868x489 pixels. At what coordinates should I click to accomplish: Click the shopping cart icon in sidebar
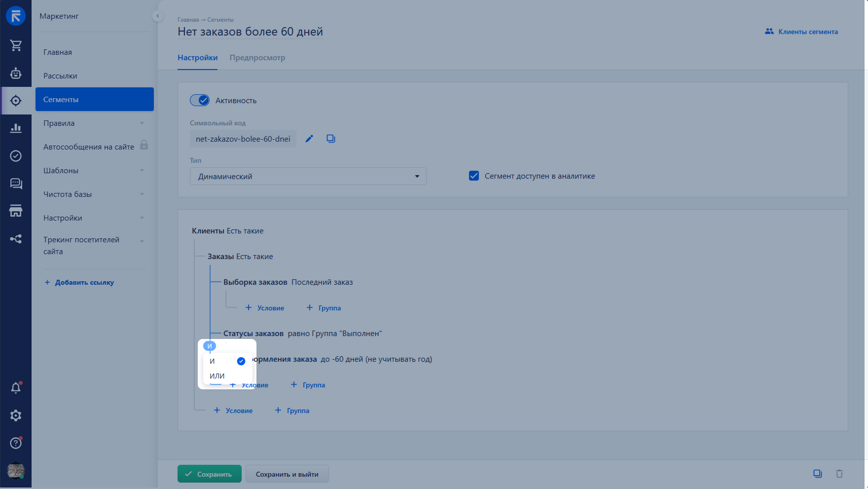pyautogui.click(x=16, y=45)
